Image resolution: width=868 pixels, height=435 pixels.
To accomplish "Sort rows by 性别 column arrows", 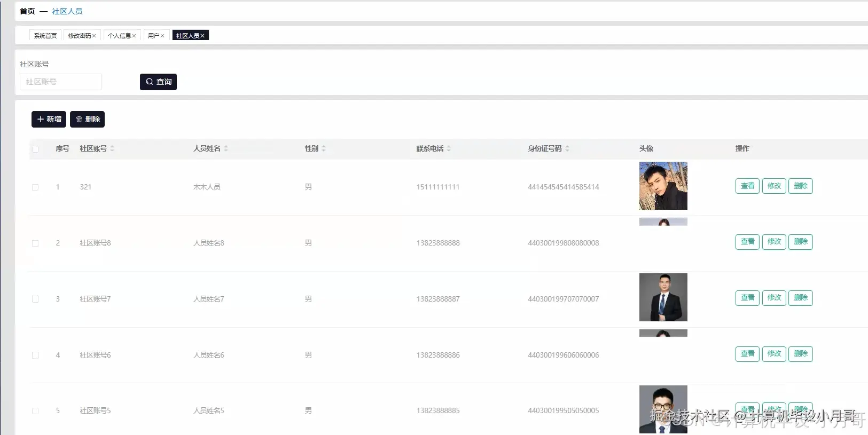I will point(324,148).
